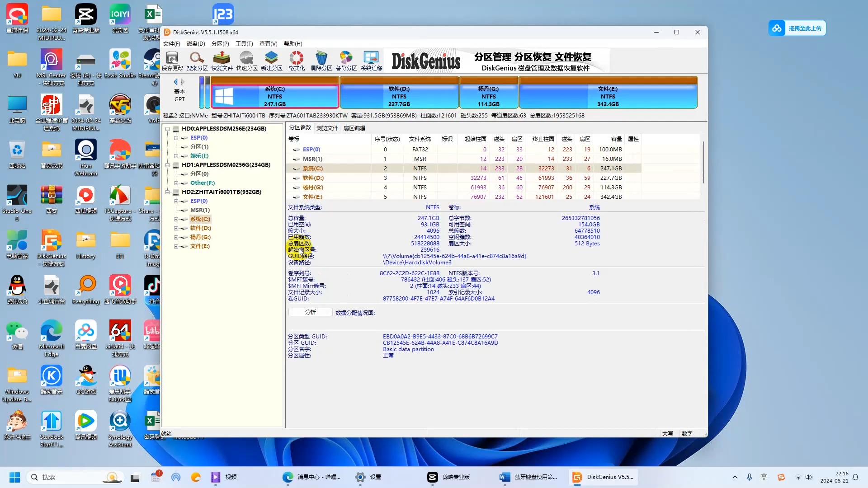Collapse the HD1:APPLESSDSM0256G tree node
This screenshot has width=868, height=488.
[x=168, y=165]
